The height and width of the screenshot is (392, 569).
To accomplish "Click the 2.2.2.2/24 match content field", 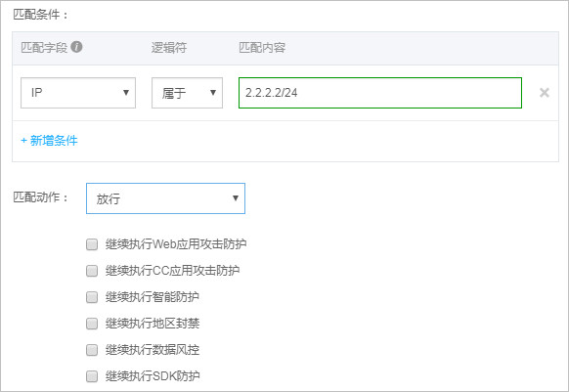I will click(x=380, y=93).
